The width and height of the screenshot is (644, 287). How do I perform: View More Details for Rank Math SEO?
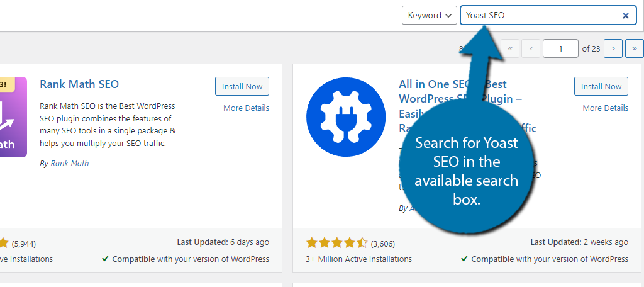click(246, 108)
